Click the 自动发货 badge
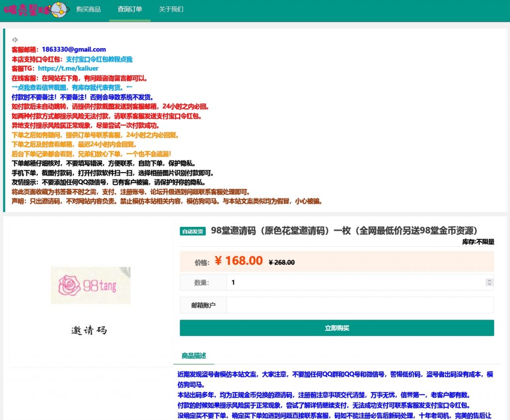The image size is (510, 420). pyautogui.click(x=193, y=231)
